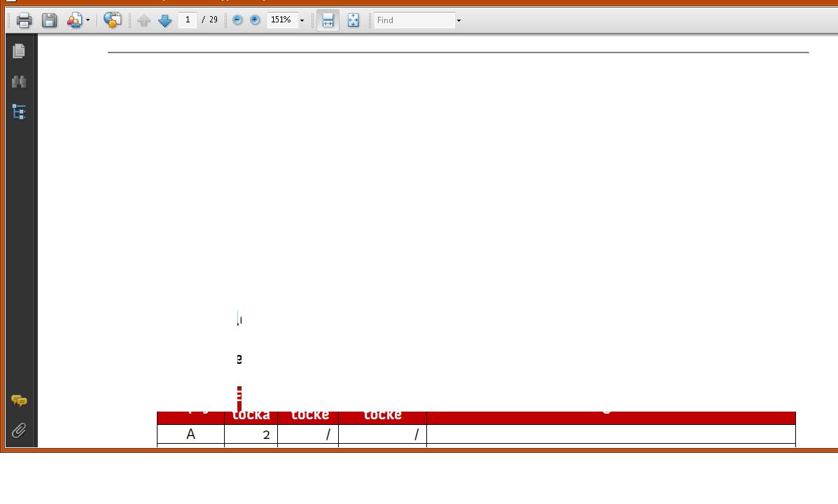Toggle the fit-width scrolling mode button
The image size is (838, 504).
[328, 20]
